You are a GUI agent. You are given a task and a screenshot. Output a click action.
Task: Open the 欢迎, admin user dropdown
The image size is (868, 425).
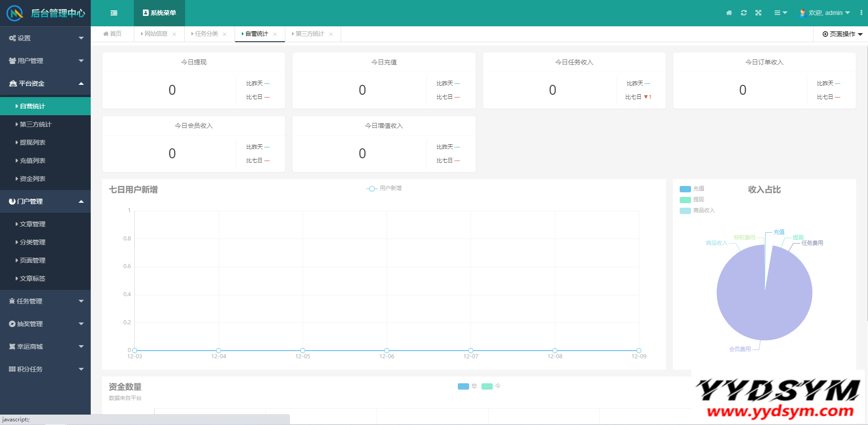coord(824,13)
